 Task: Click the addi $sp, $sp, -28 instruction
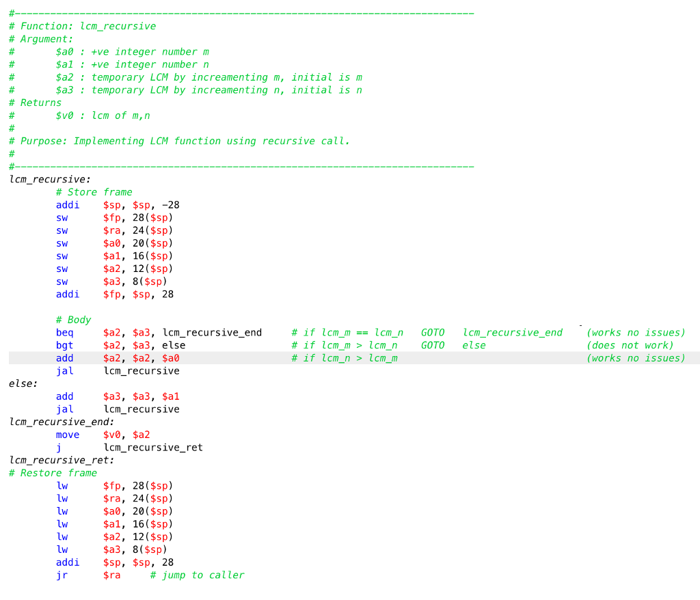(116, 204)
